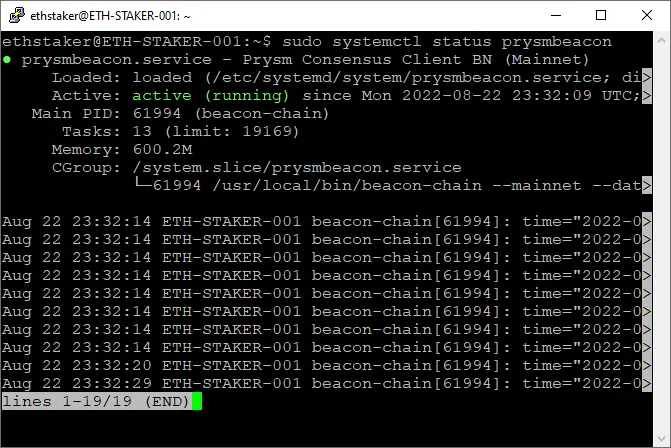Maximize the terminal window
Image resolution: width=671 pixels, height=448 pixels.
[601, 15]
